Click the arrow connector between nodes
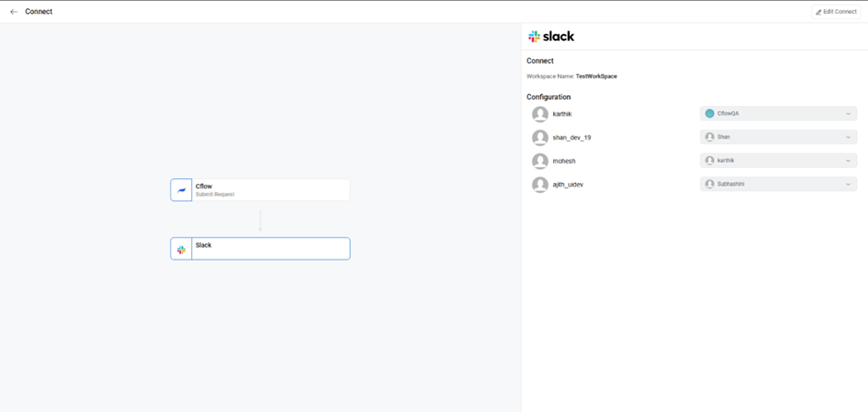 [x=260, y=220]
